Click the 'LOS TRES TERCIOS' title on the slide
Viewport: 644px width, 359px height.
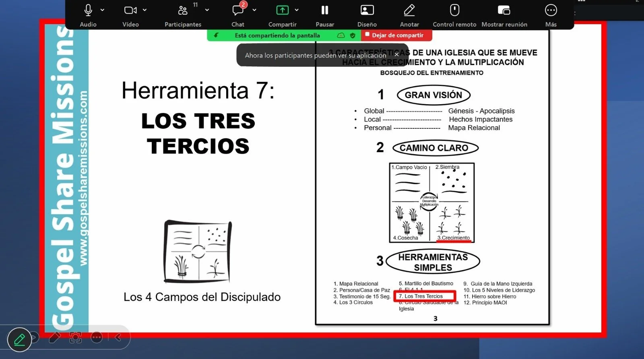198,133
